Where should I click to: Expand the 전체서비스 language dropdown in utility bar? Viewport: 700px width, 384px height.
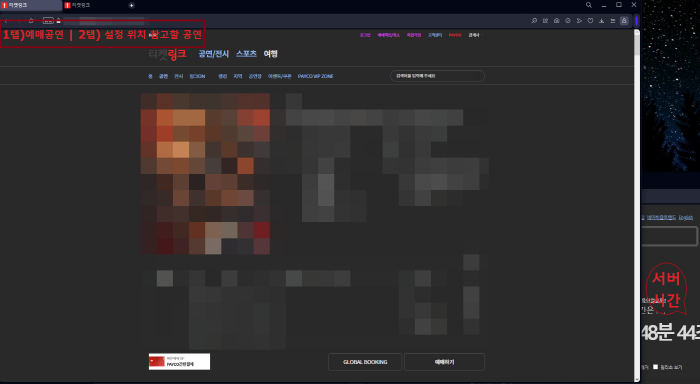[x=475, y=35]
